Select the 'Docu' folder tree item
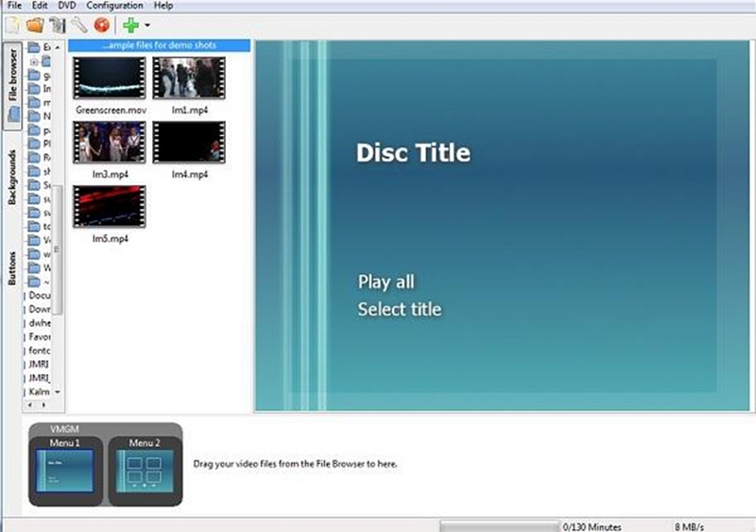Image resolution: width=756 pixels, height=532 pixels. point(39,295)
